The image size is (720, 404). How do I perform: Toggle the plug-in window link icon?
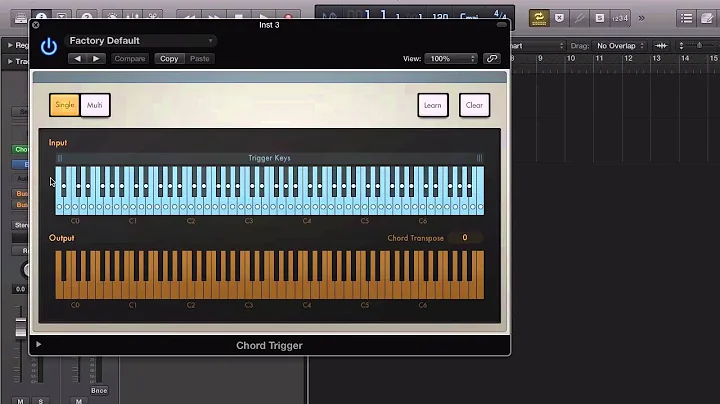pos(492,59)
